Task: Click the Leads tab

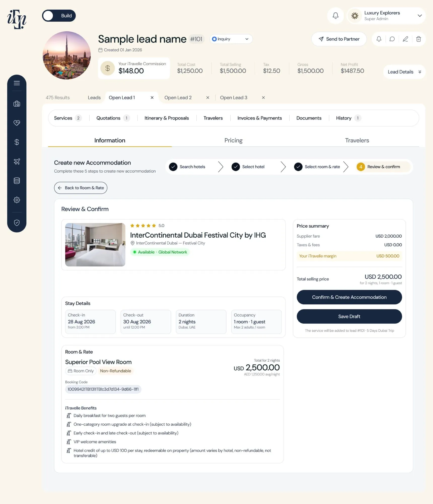Action: [94, 98]
